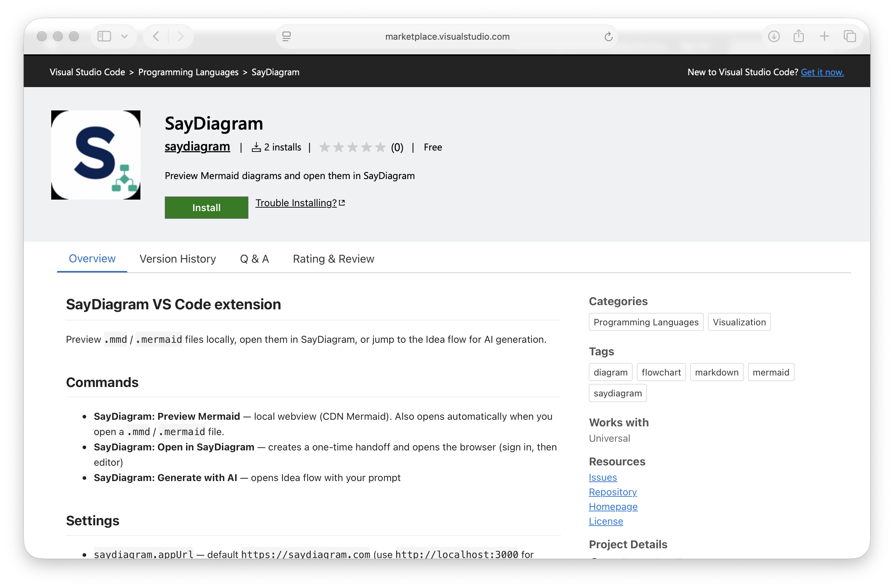Open the Homepage resource link

(x=613, y=506)
